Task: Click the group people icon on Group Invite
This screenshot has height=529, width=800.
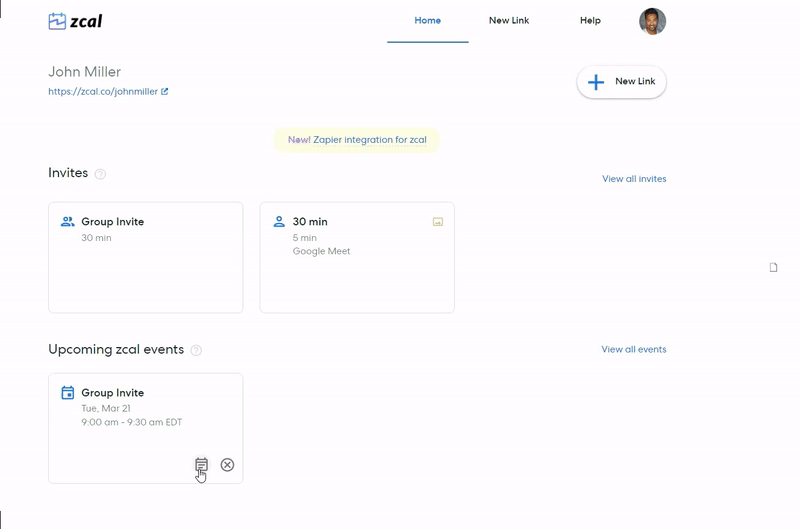Action: 68,221
